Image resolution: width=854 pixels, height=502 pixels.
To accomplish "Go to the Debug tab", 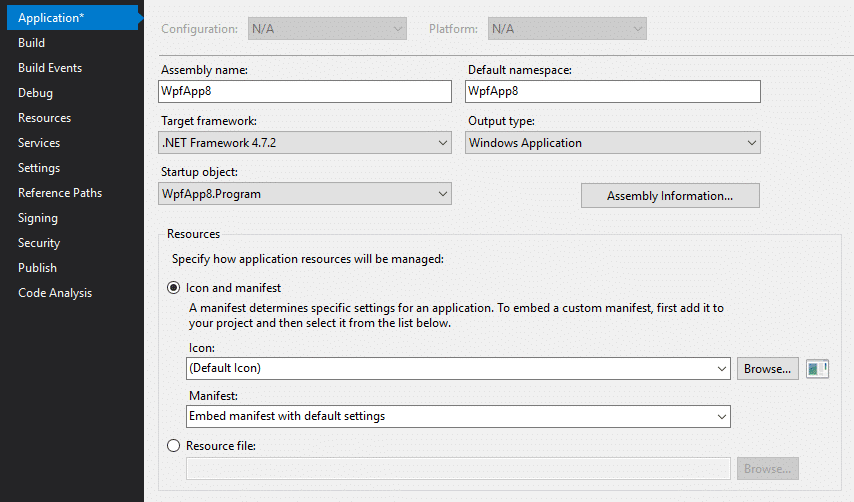I will pos(35,93).
